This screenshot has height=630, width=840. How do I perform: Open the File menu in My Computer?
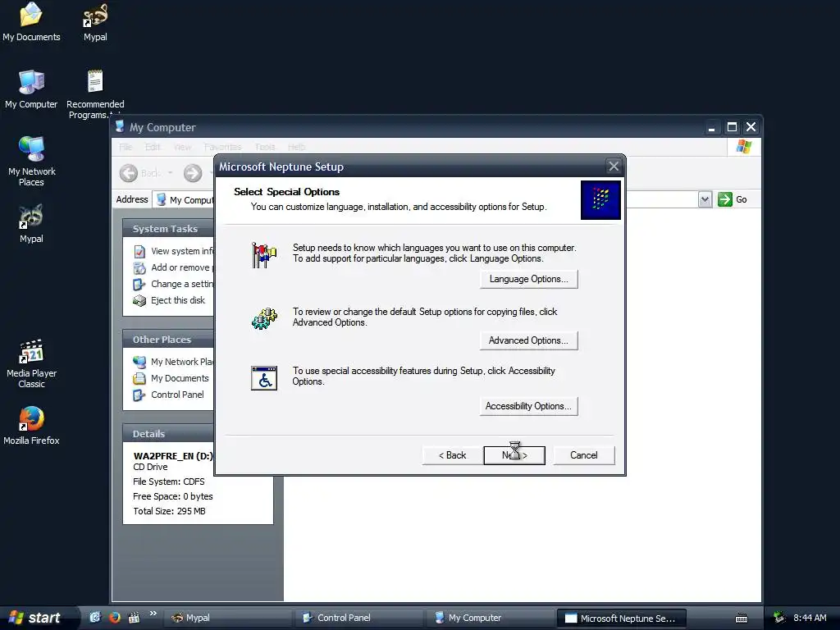click(126, 147)
